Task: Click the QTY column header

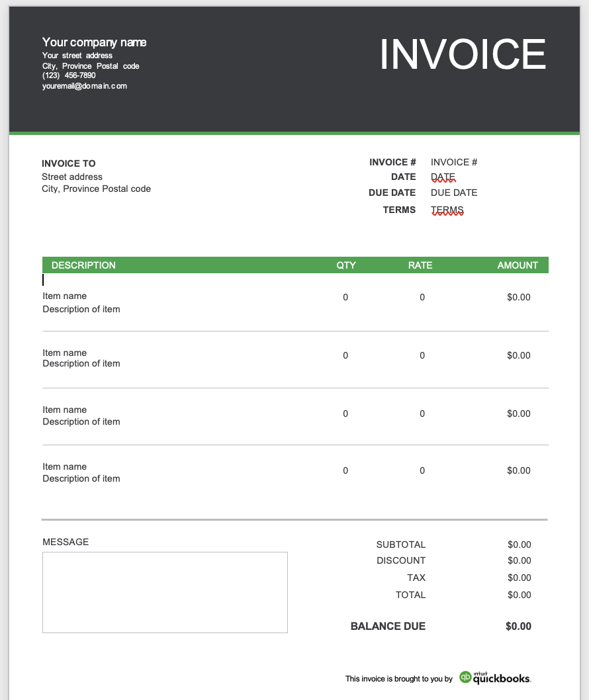Action: 346,265
